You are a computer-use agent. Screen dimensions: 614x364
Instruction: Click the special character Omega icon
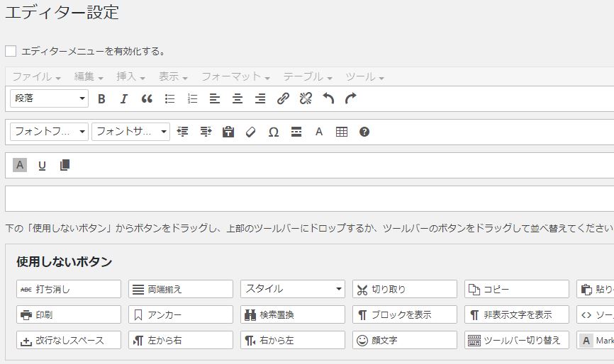point(274,132)
